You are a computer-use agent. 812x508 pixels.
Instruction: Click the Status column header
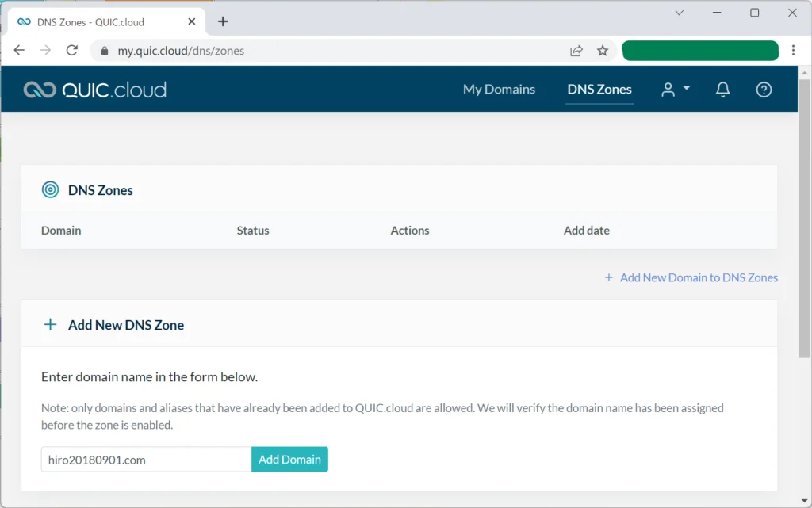coord(253,230)
